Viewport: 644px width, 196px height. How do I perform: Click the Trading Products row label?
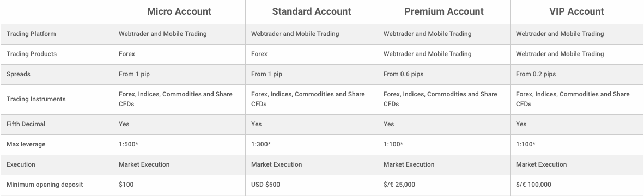pyautogui.click(x=32, y=54)
